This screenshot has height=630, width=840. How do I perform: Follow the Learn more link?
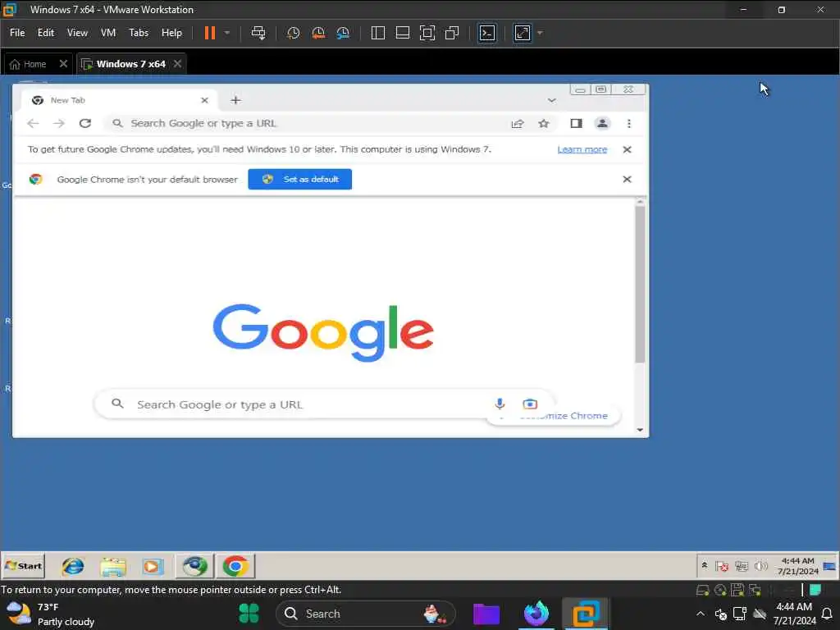[x=582, y=149]
